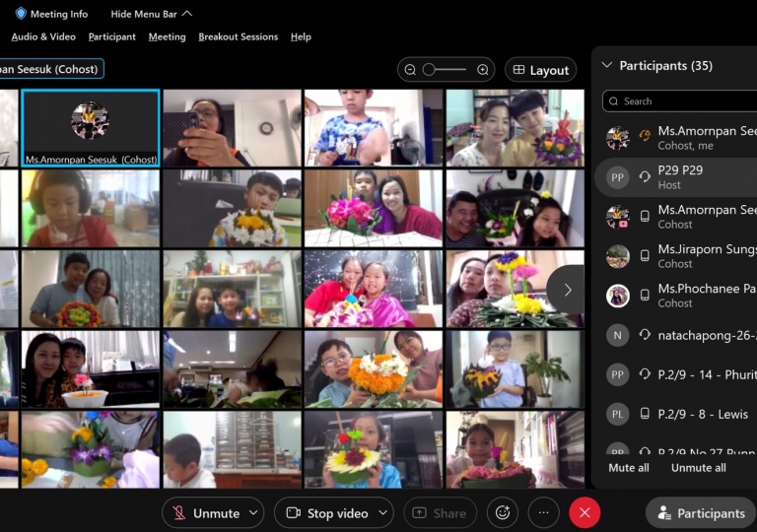Click device icon beside P.2/9 - 8 Lewis

[x=645, y=414]
